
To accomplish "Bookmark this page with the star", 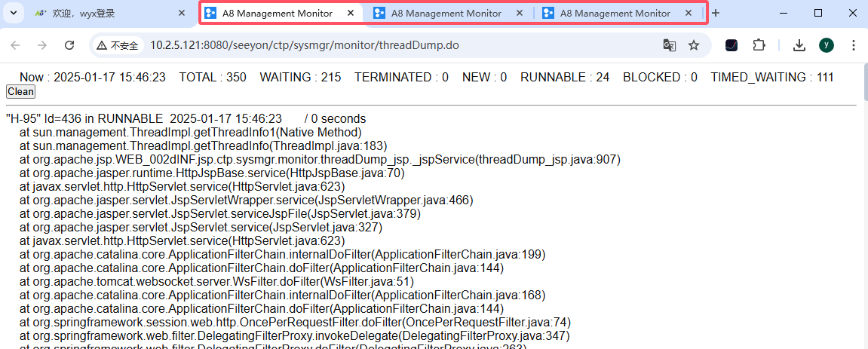I will click(x=694, y=45).
